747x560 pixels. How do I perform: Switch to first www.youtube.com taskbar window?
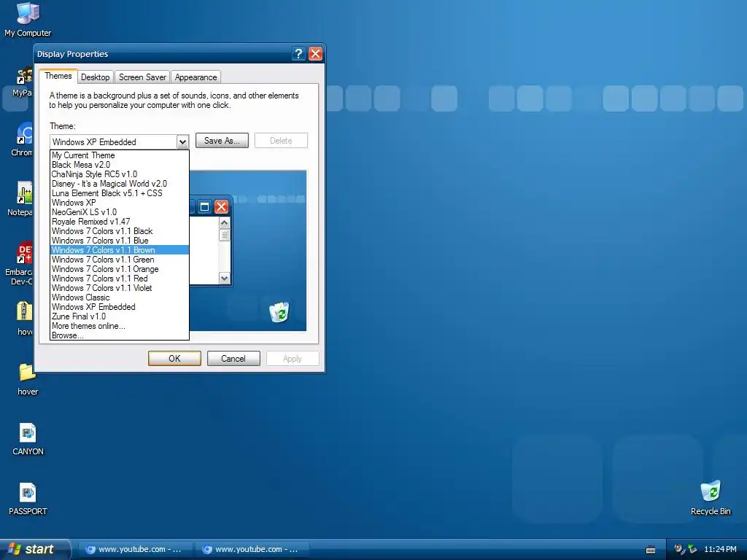135,550
